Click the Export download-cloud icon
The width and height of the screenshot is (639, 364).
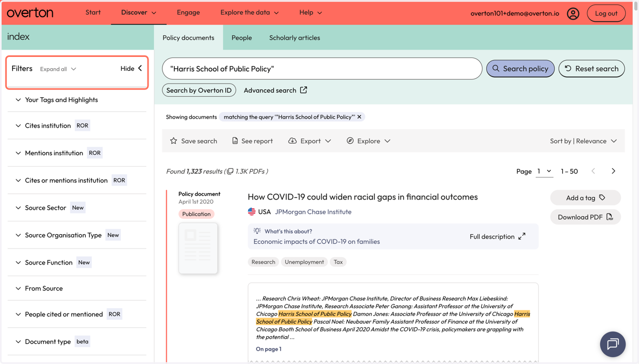pos(292,141)
